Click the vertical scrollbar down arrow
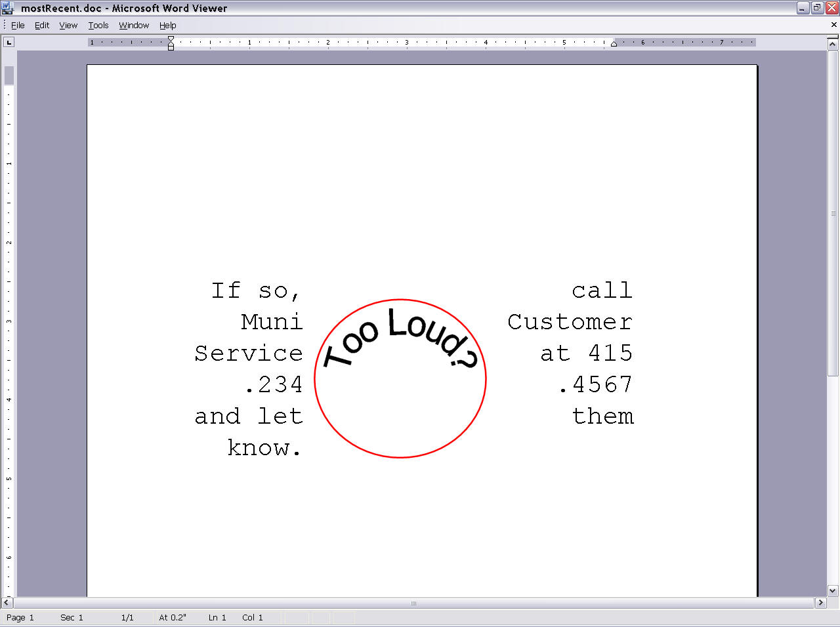The image size is (840, 627). coord(833,590)
